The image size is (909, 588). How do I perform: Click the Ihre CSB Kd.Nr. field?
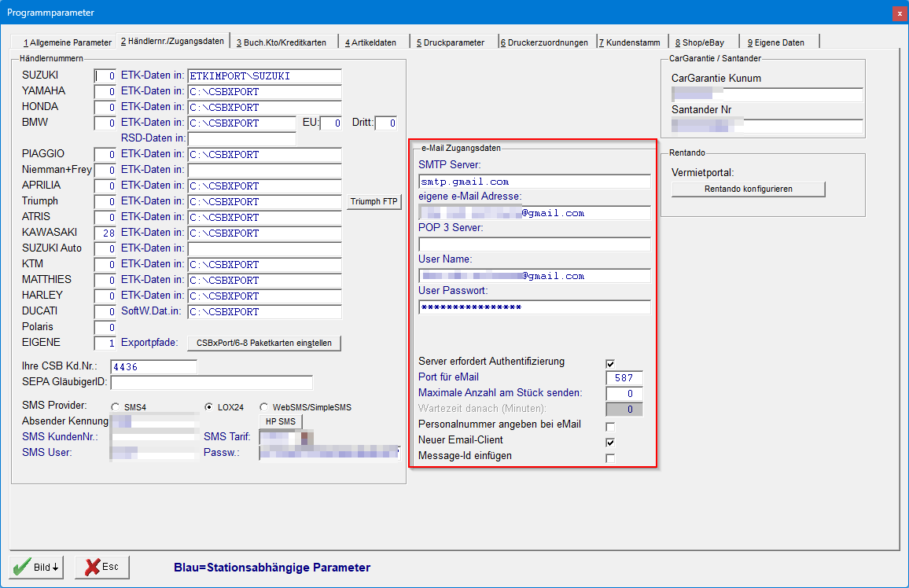[153, 366]
